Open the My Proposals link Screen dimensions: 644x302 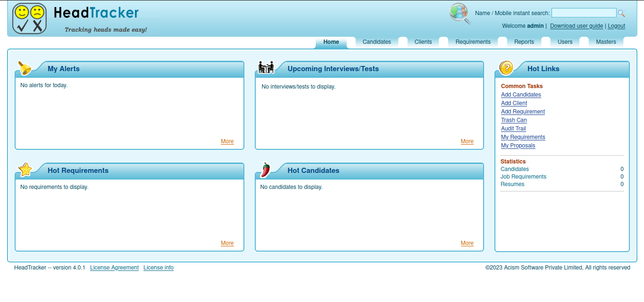pyautogui.click(x=518, y=146)
